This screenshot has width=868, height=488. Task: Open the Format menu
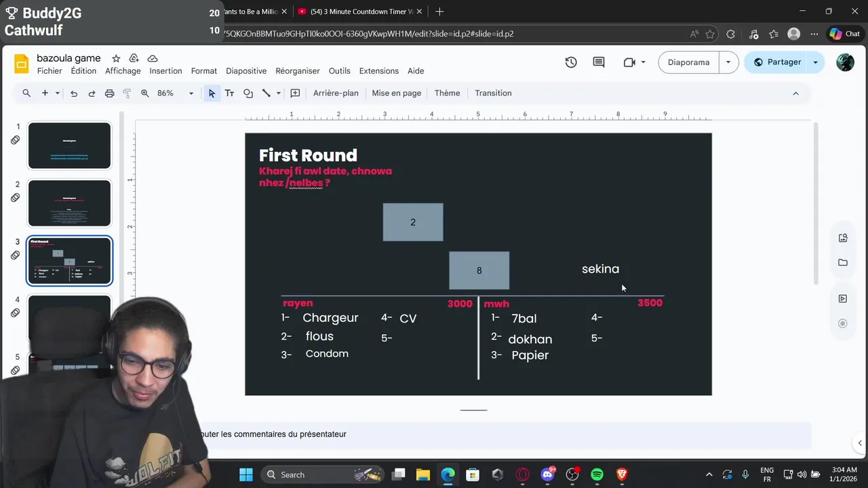204,71
